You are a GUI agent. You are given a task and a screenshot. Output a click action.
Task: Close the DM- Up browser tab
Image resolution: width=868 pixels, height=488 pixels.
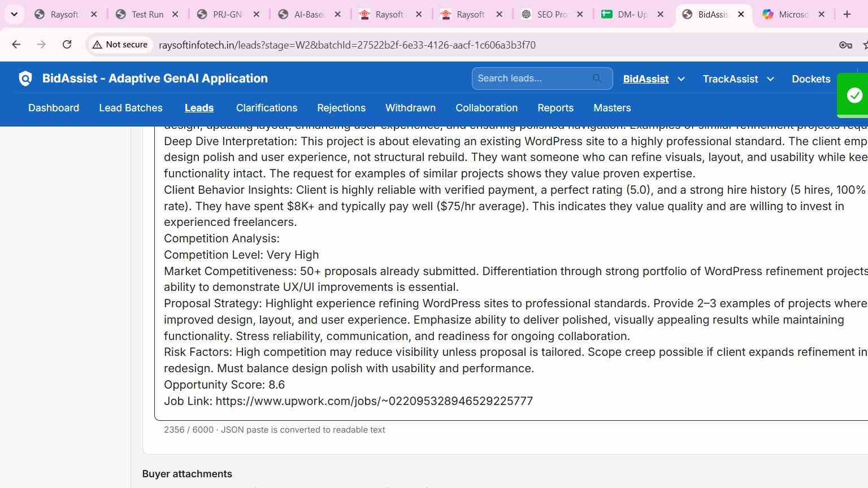[x=660, y=14]
